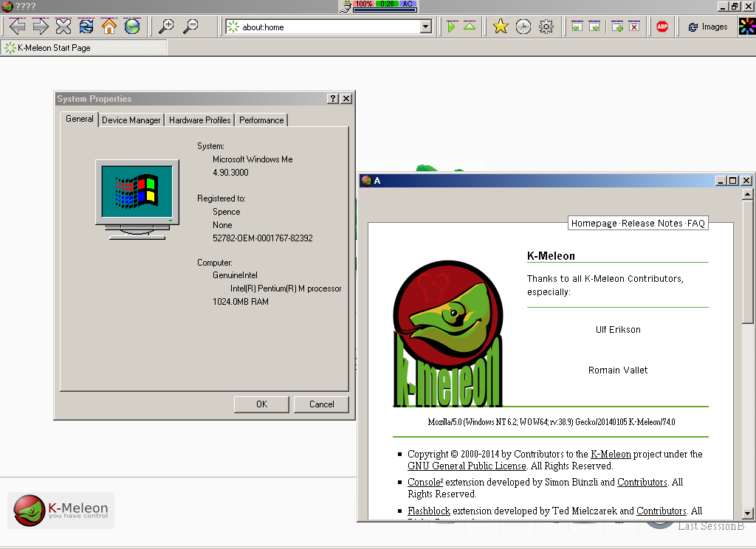Image resolution: width=756 pixels, height=549 pixels.
Task: Open bookmarks via the star icon
Action: (501, 26)
